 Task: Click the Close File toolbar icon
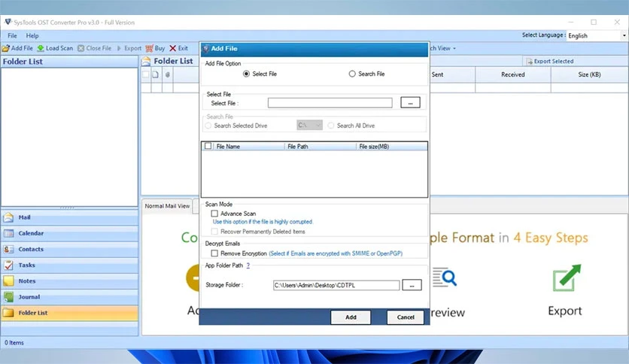point(81,48)
